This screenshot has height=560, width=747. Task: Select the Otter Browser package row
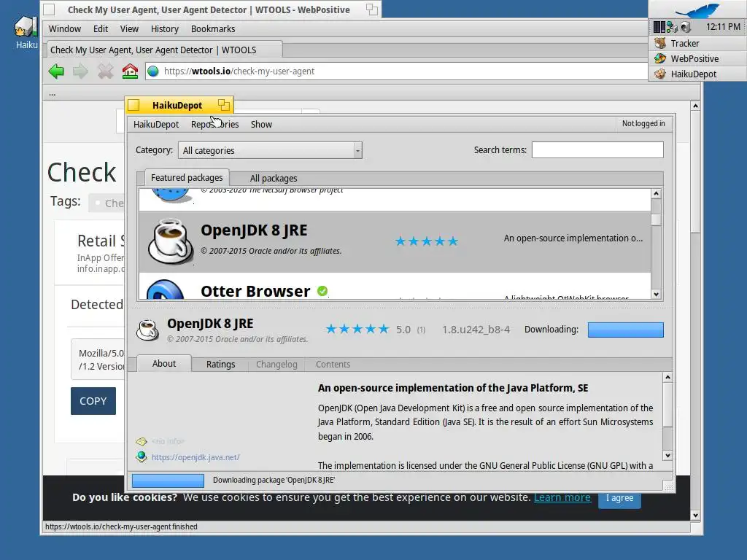click(x=395, y=286)
